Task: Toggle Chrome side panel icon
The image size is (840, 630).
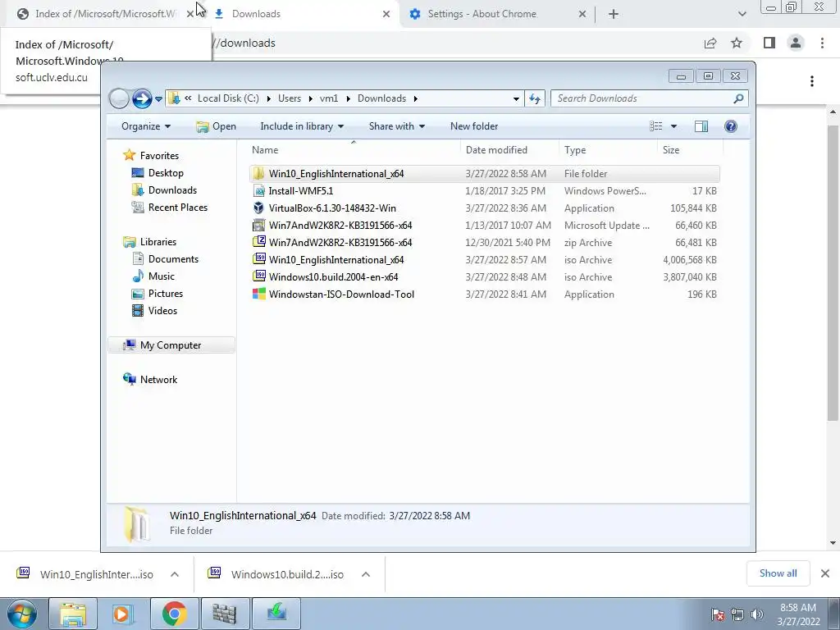Action: click(769, 43)
